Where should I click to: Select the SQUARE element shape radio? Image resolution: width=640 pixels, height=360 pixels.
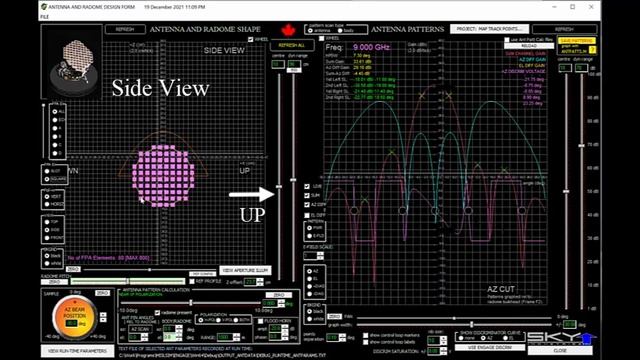[x=47, y=179]
